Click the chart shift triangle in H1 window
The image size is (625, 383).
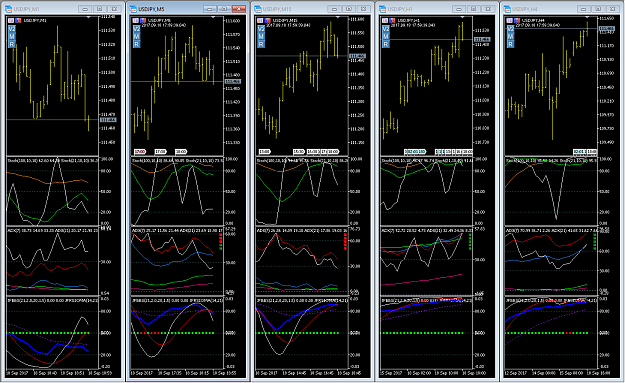click(462, 17)
